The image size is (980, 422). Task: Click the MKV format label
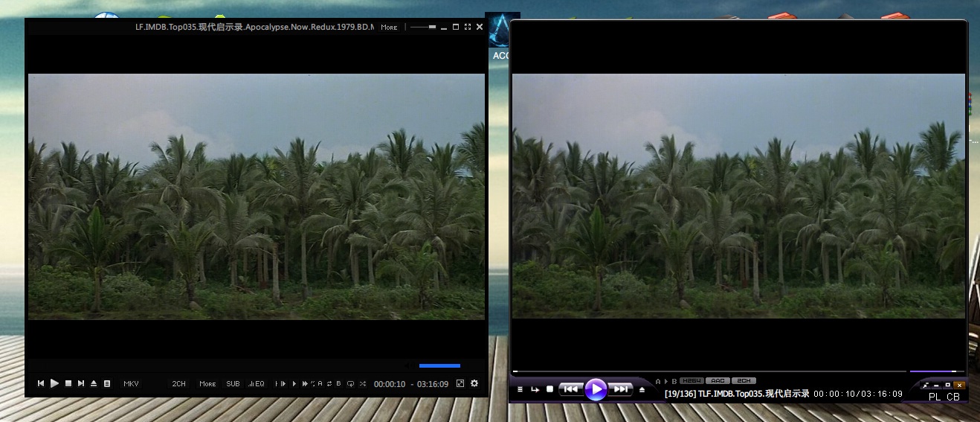pos(131,383)
